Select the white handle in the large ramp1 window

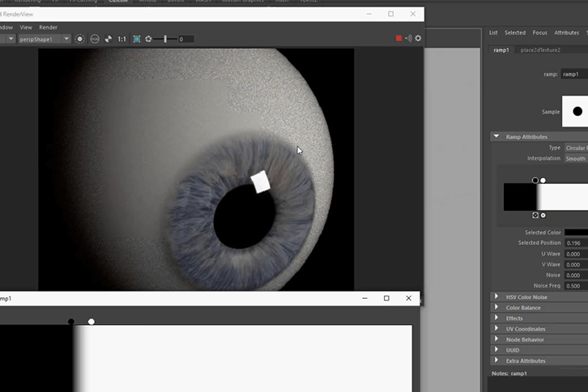pos(91,322)
